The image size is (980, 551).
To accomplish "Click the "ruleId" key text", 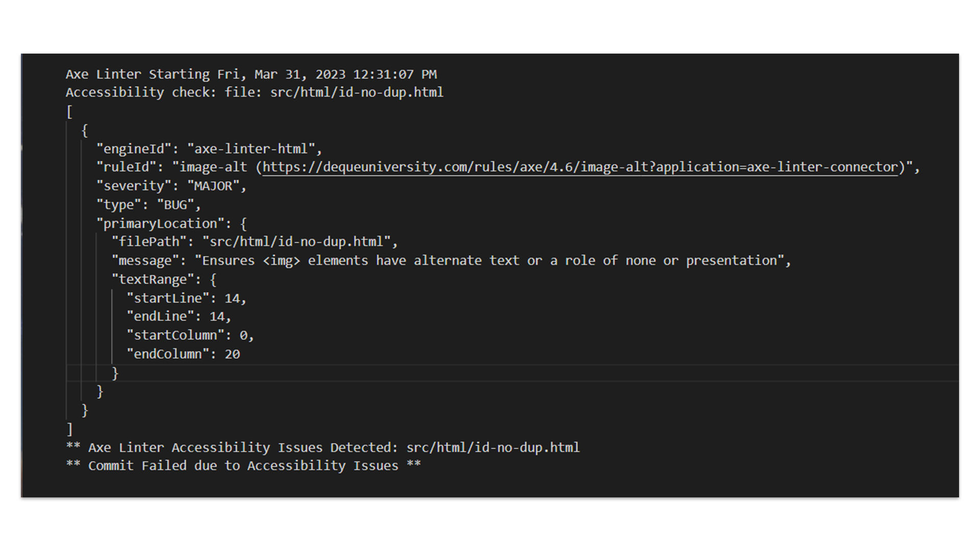I will pos(130,167).
